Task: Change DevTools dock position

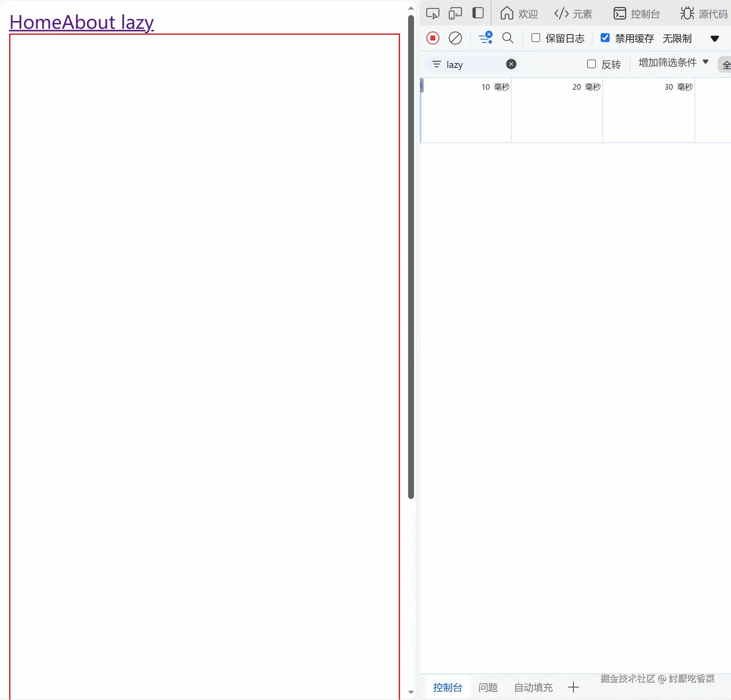Action: tap(478, 13)
